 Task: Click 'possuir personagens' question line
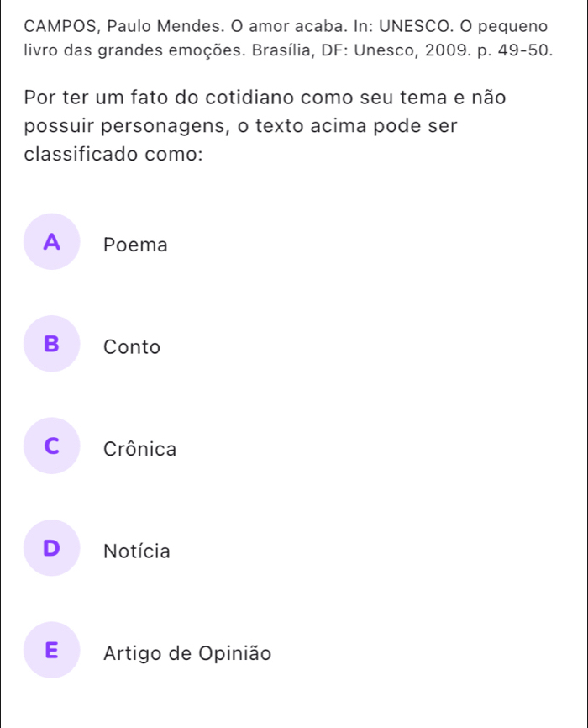tap(241, 126)
